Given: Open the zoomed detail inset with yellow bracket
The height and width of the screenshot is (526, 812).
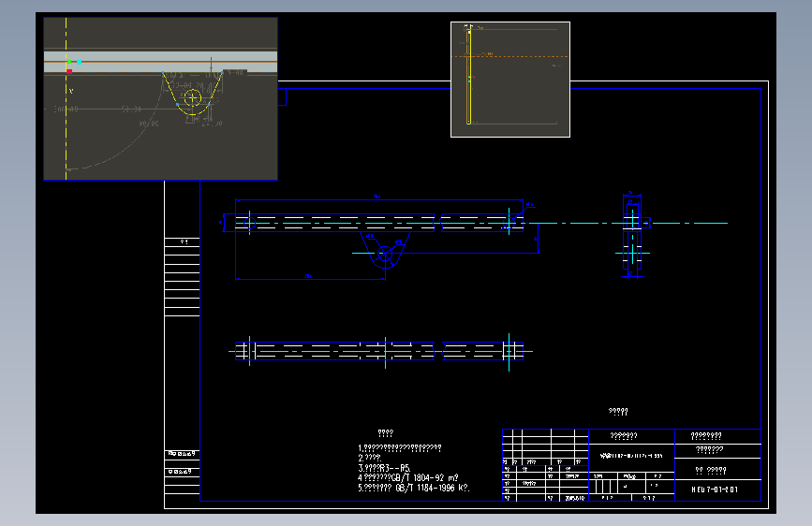Looking at the screenshot, I should coord(160,99).
